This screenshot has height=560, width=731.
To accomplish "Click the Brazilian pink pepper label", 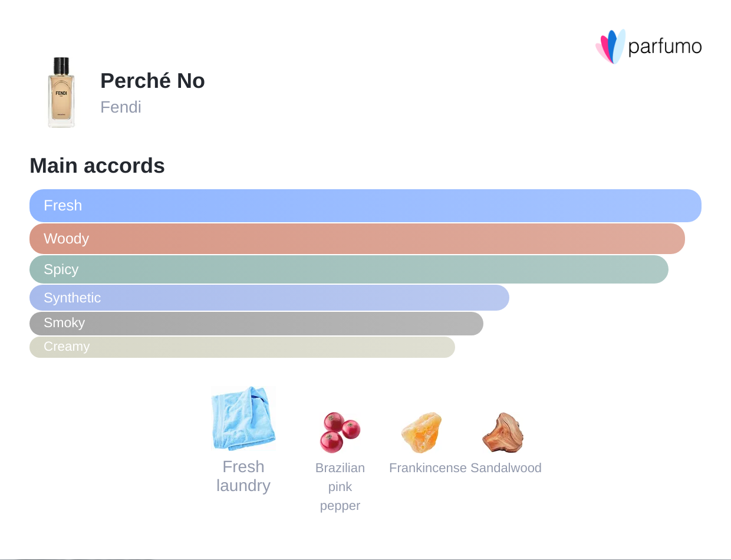I will click(340, 487).
